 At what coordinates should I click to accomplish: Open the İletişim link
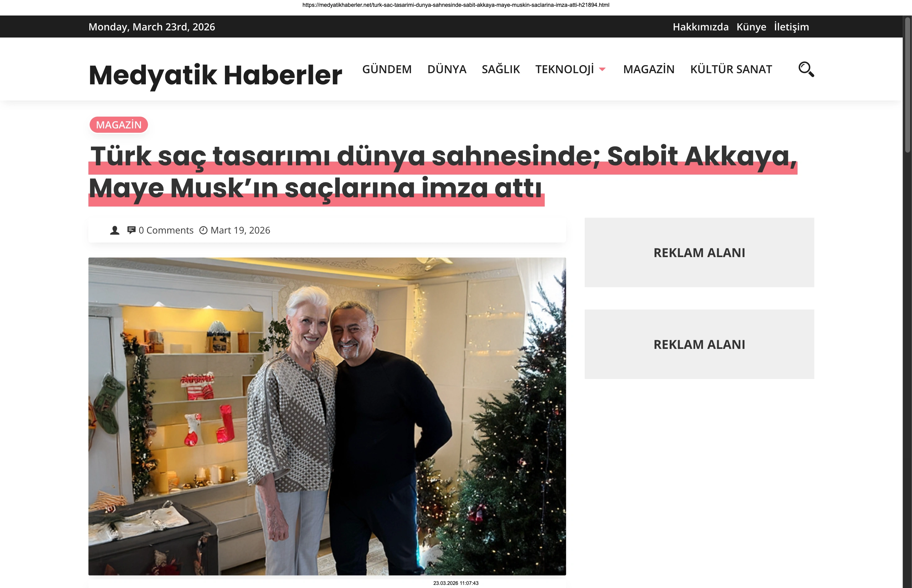click(x=791, y=27)
